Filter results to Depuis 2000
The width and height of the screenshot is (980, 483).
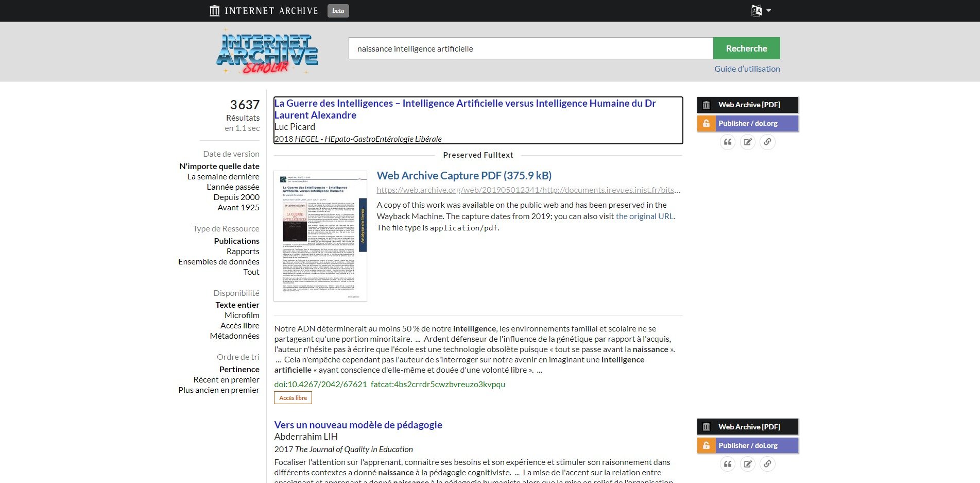click(236, 197)
